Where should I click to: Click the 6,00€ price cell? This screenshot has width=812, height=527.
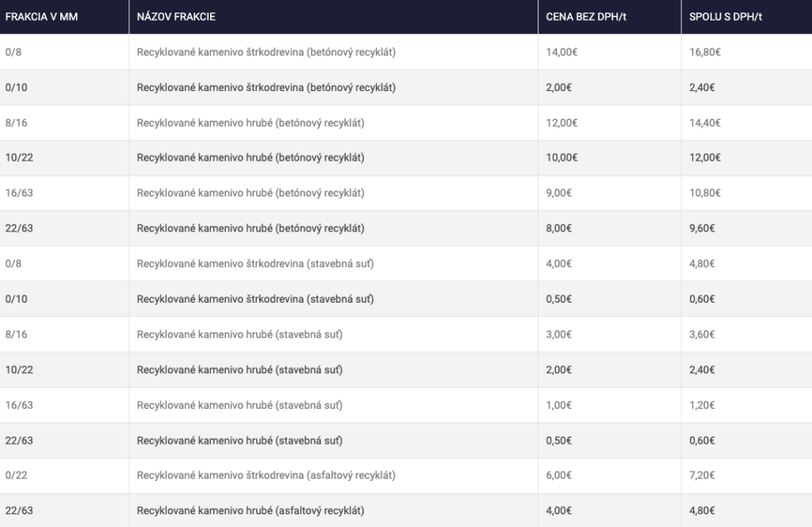coord(610,475)
